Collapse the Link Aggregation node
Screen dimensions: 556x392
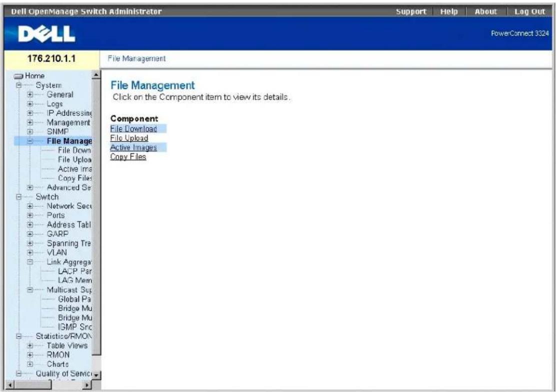click(30, 262)
